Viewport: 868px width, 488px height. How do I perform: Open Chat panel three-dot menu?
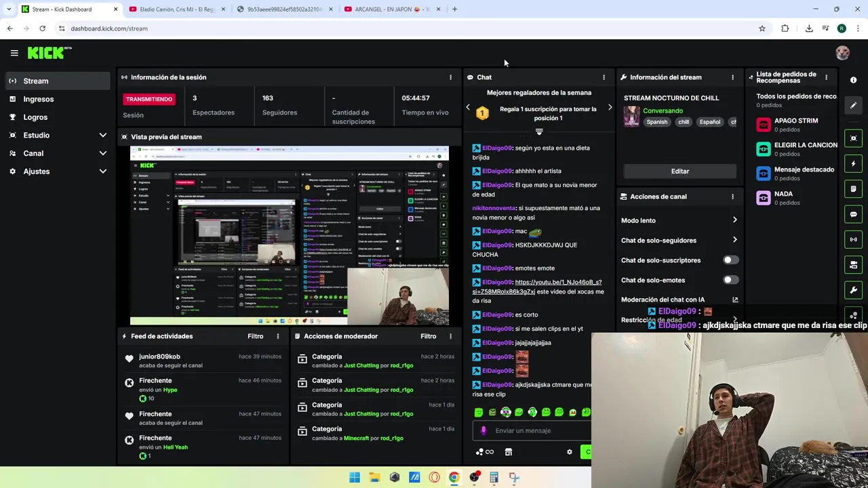(604, 77)
